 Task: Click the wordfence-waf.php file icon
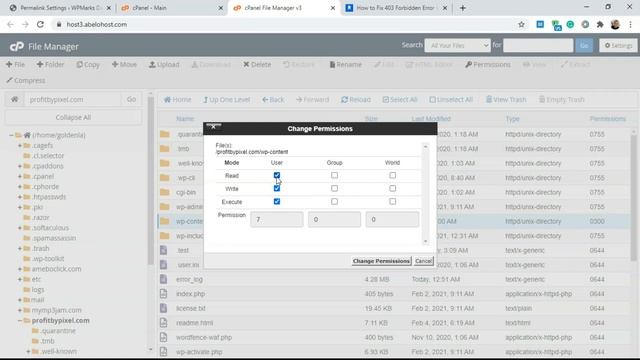(164, 337)
